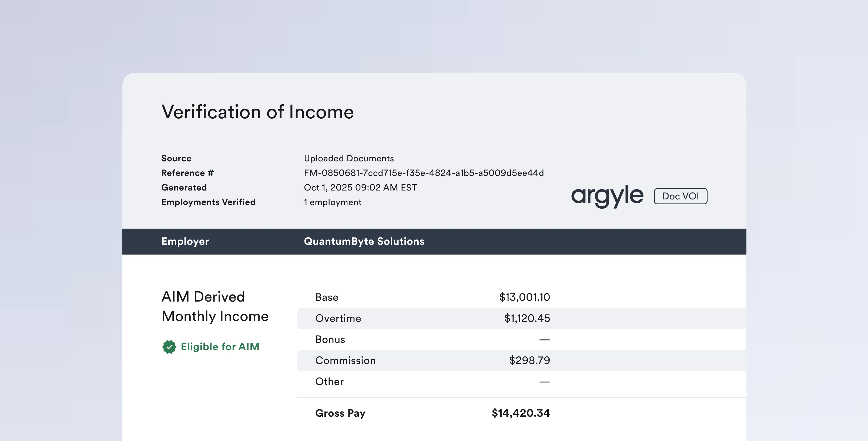Select the reference number FM-0850681 text
The width and height of the screenshot is (868, 441).
(424, 173)
